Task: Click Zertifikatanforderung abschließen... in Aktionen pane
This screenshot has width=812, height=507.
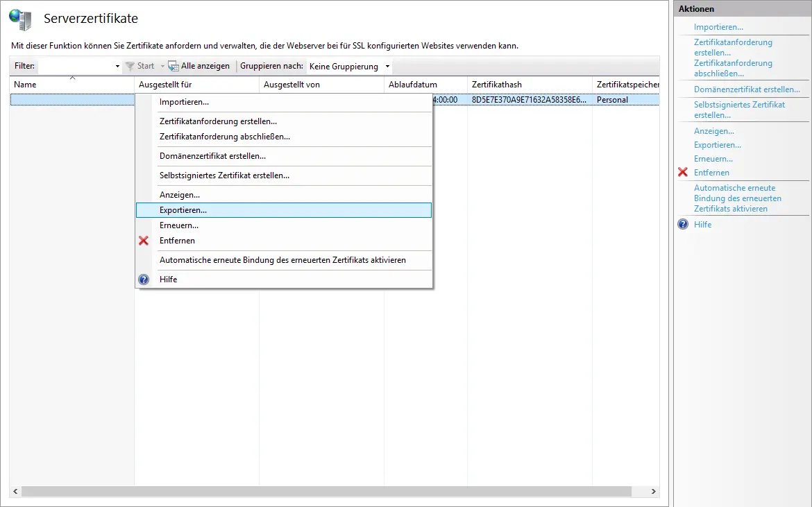Action: pyautogui.click(x=733, y=68)
